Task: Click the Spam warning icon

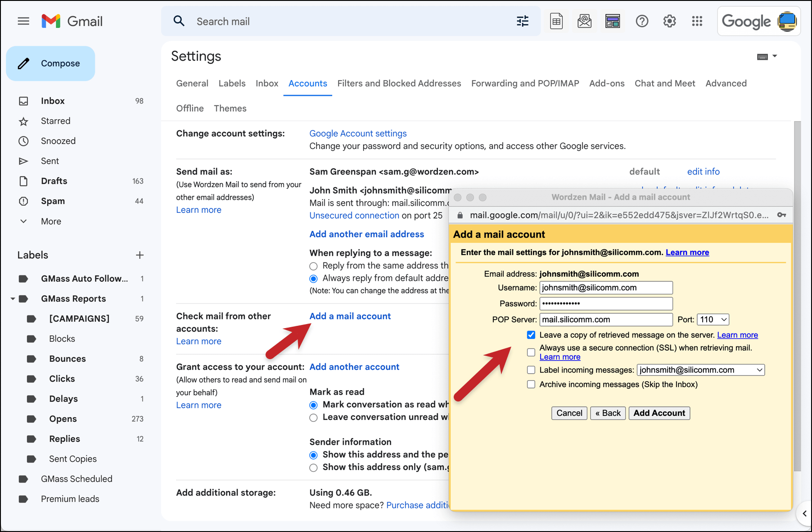Action: 23,201
